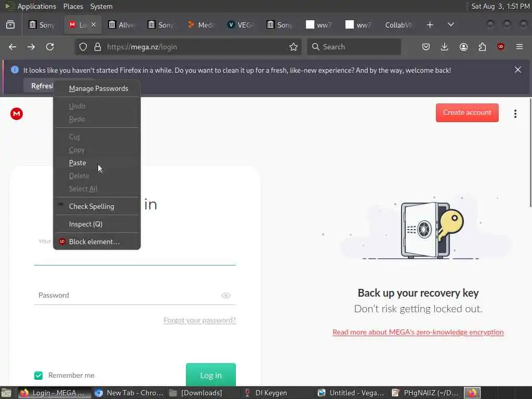Choose Paste from the context menu
The height and width of the screenshot is (399, 532).
tap(97, 163)
